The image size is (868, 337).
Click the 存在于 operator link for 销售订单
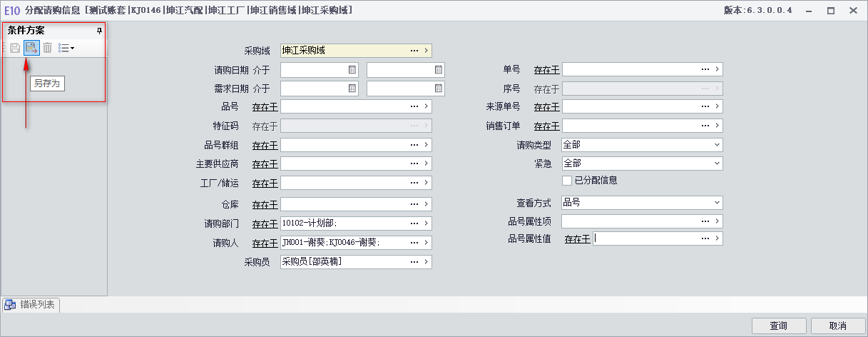(547, 126)
